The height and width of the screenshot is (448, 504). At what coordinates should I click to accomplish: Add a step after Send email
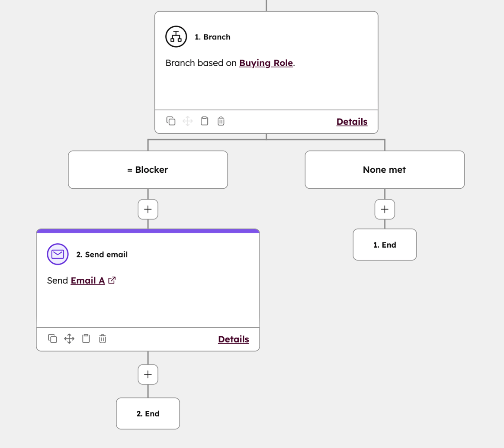(x=148, y=374)
